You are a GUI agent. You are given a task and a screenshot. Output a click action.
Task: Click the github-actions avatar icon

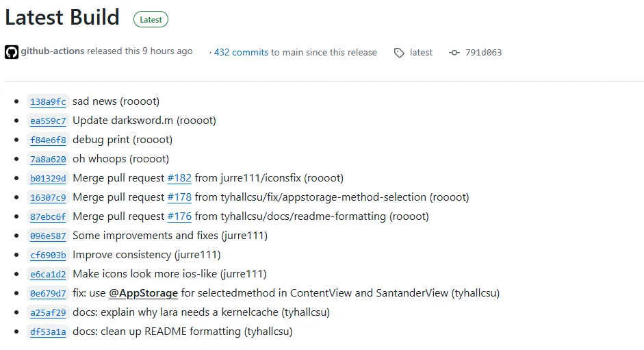pos(12,52)
